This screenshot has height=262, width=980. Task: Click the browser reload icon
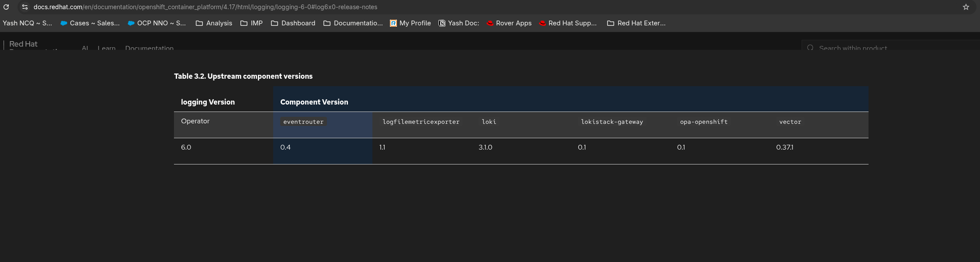point(6,7)
